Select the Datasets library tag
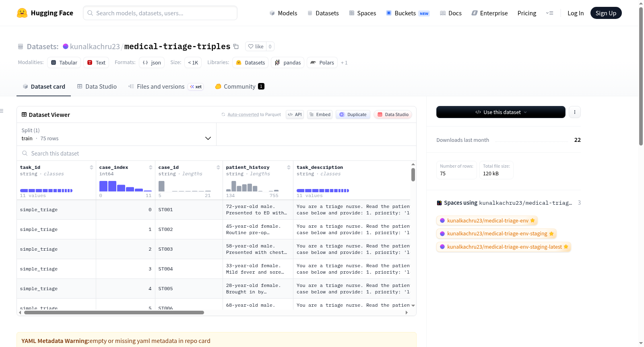Viewport: 644px width, 347px height. coord(250,62)
